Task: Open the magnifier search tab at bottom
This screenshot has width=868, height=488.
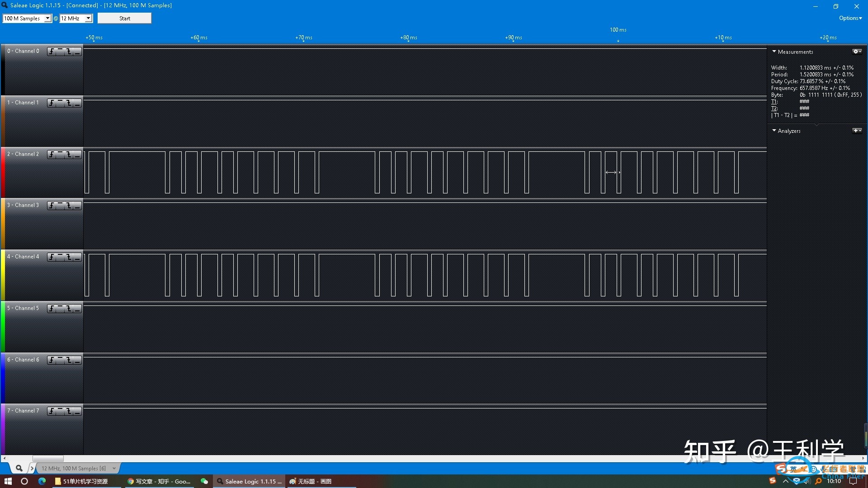Action: (x=19, y=468)
